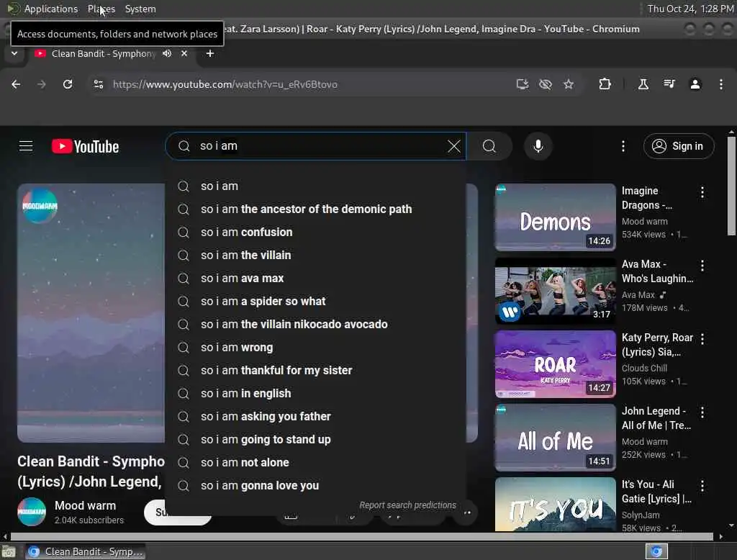Open YouTube guide hamburger menu
This screenshot has width=737, height=560.
(x=26, y=146)
